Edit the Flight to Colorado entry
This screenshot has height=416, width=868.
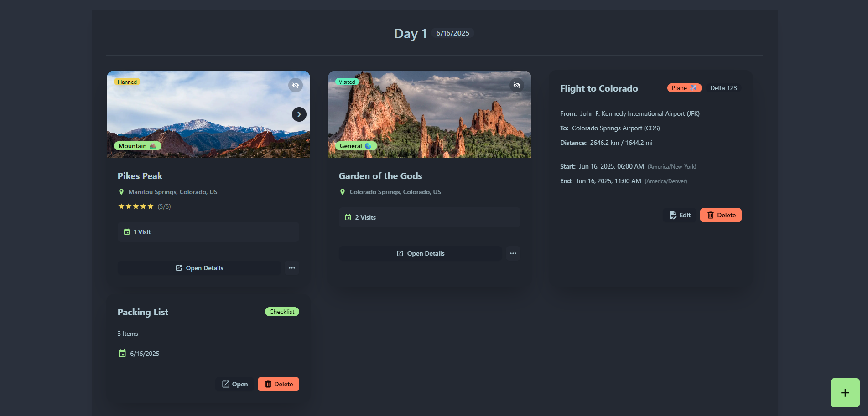coord(680,215)
